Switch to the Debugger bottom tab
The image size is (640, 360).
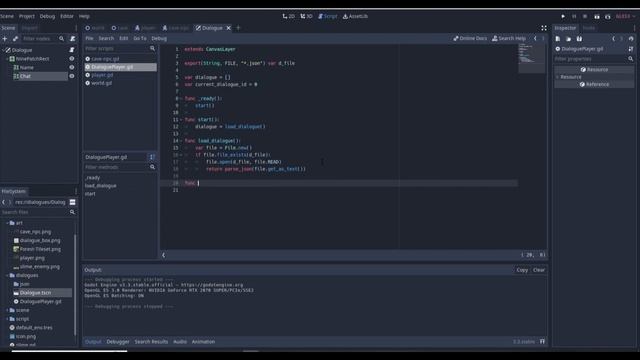(x=118, y=342)
